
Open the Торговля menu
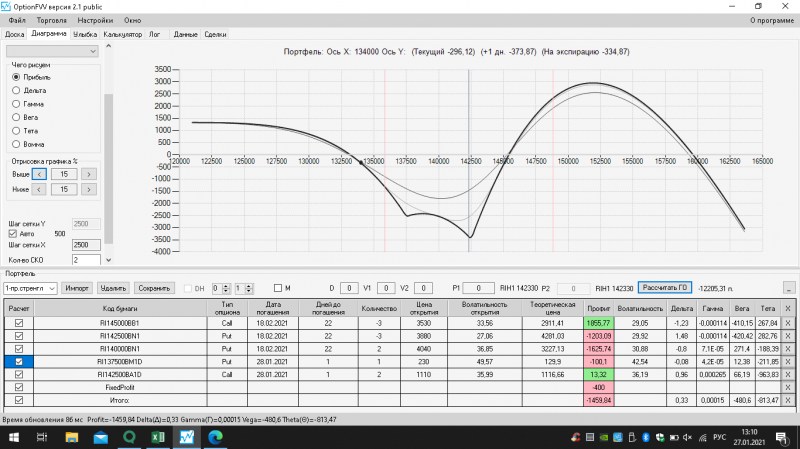tap(52, 20)
